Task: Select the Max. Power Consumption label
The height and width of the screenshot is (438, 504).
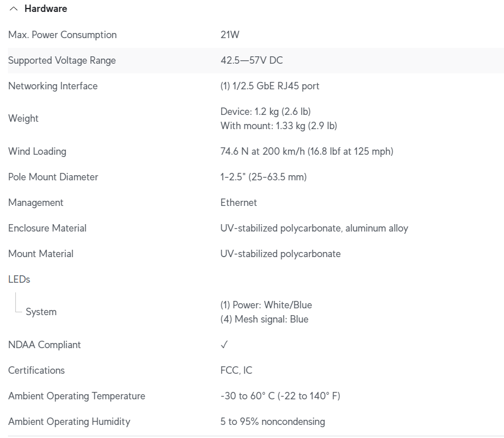Action: 63,35
